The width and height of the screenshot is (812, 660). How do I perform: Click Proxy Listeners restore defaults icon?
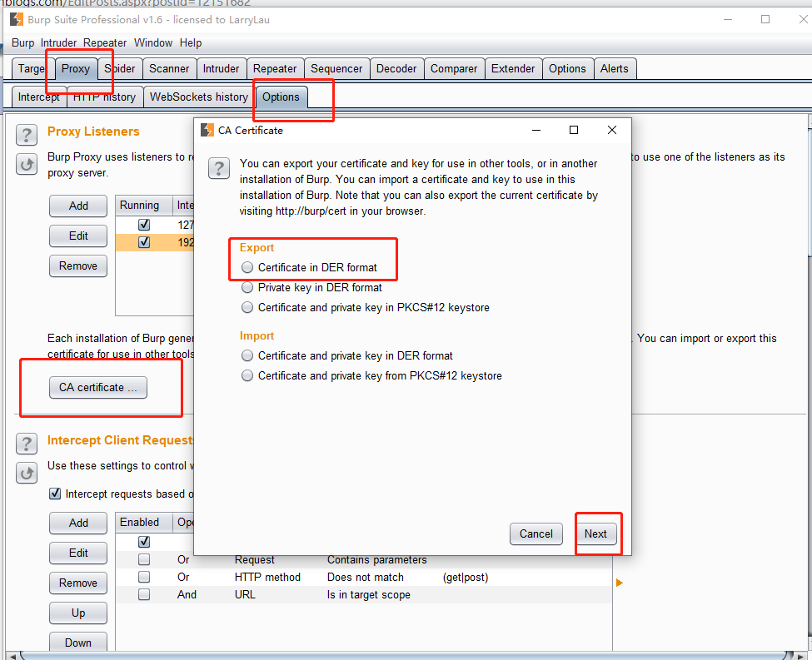pyautogui.click(x=27, y=165)
